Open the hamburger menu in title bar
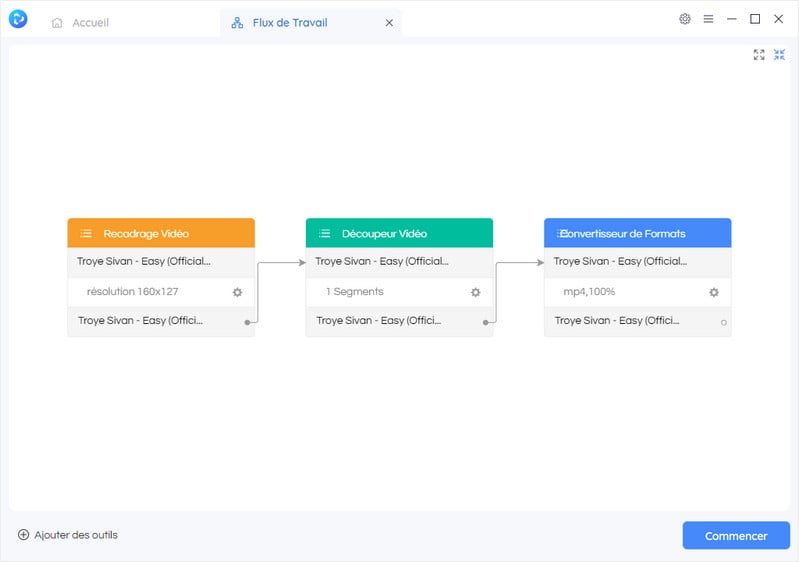This screenshot has width=799, height=562. [x=708, y=19]
